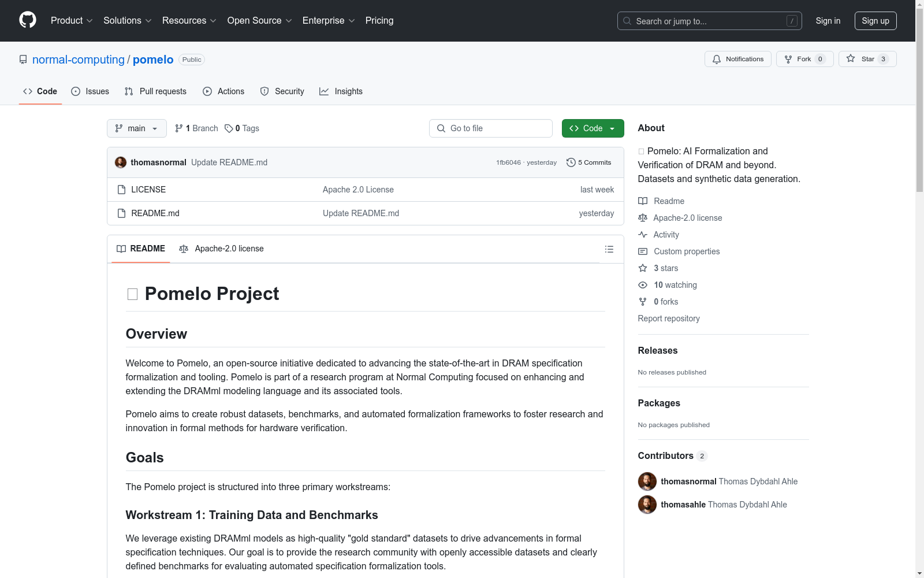Click the star count badge 3
The width and height of the screenshot is (924, 578).
(883, 59)
